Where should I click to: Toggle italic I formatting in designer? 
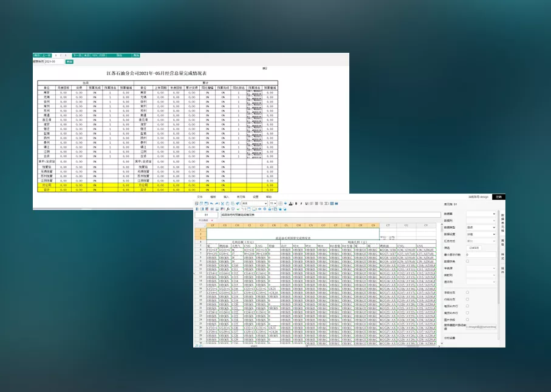pos(301,203)
